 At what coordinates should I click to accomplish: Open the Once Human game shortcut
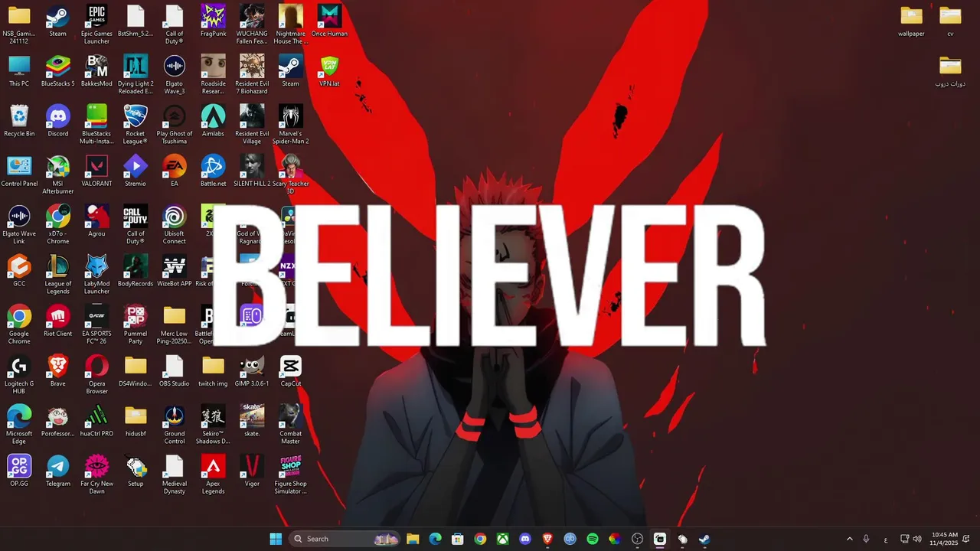[329, 21]
